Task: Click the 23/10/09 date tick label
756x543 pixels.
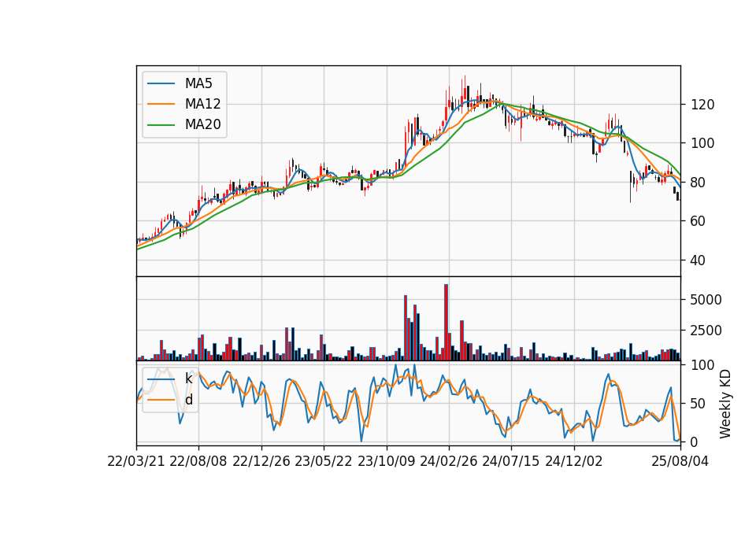Action: pos(386,461)
